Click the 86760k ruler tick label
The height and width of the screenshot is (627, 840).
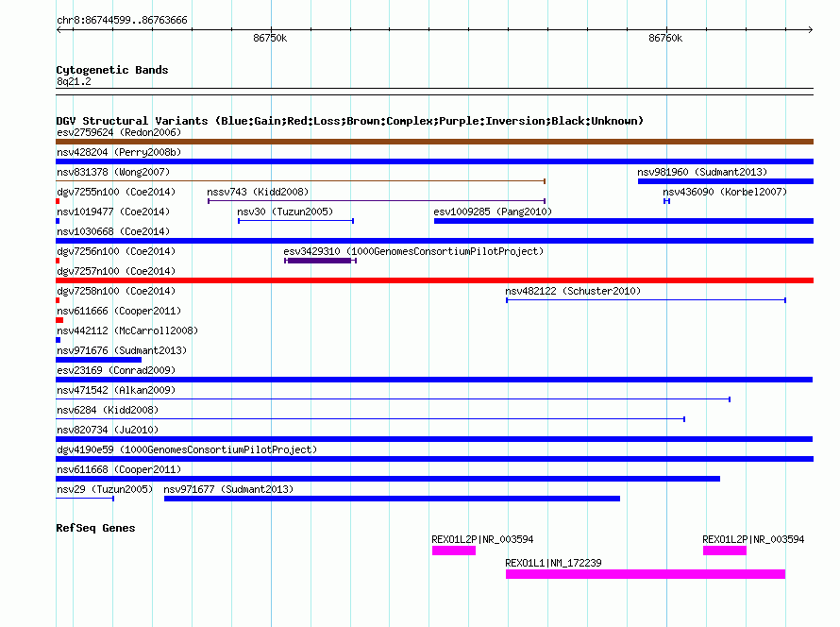[665, 38]
